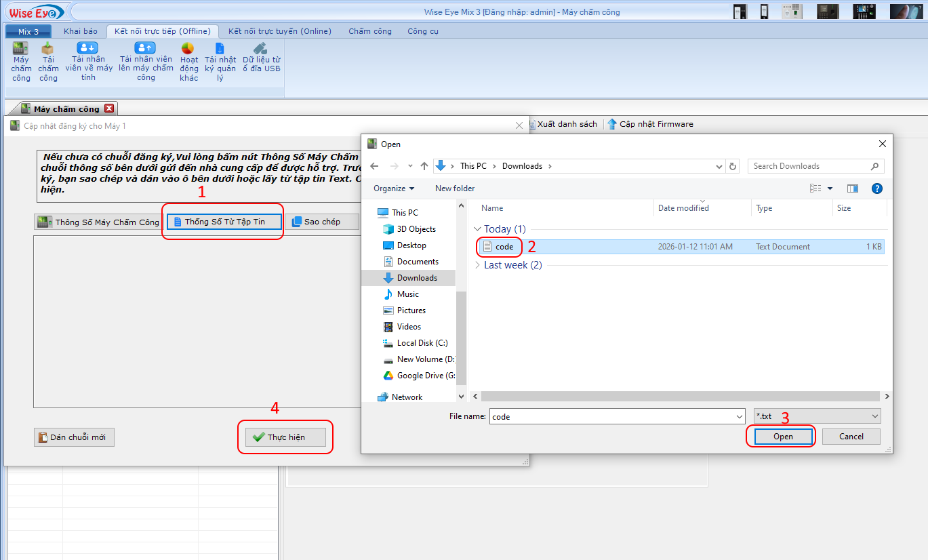The width and height of the screenshot is (928, 560).
Task: Click the Thực hiện button
Action: 285,437
